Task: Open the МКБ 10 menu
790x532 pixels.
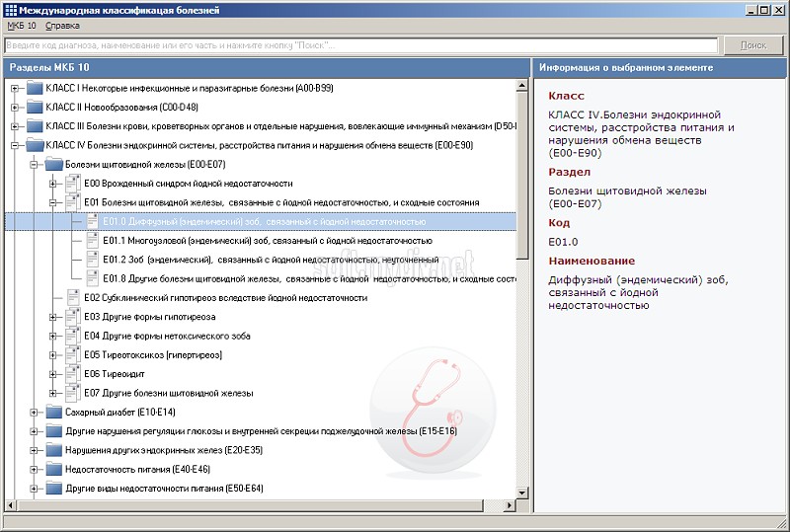Action: point(22,26)
